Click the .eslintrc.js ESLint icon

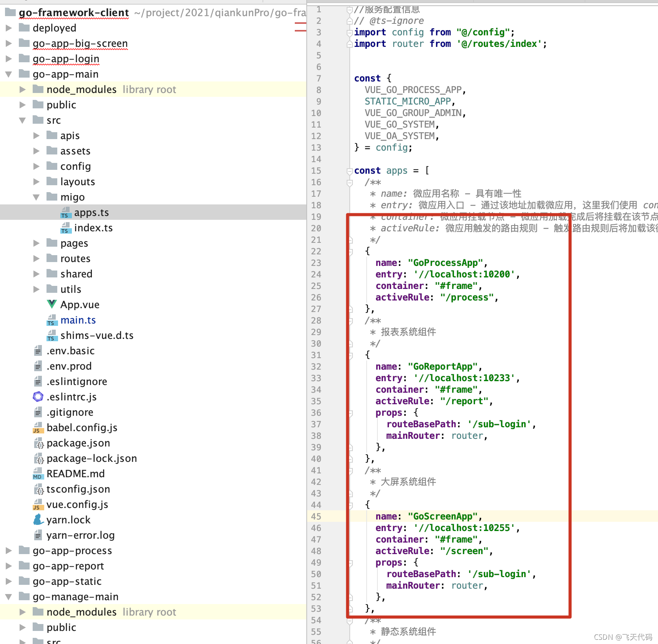(38, 396)
